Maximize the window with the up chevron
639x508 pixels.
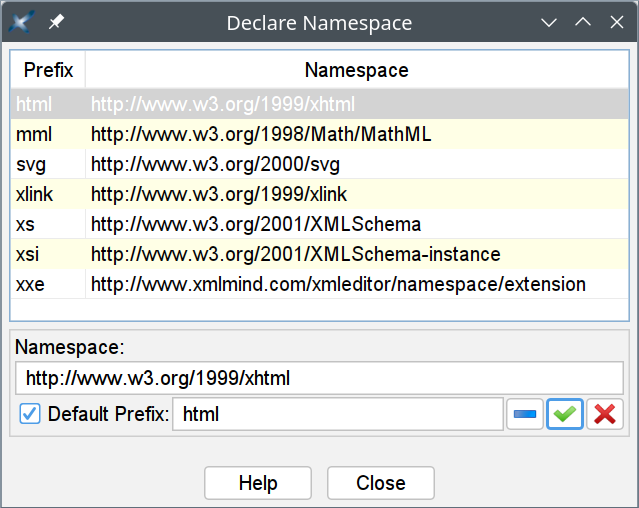pos(583,22)
